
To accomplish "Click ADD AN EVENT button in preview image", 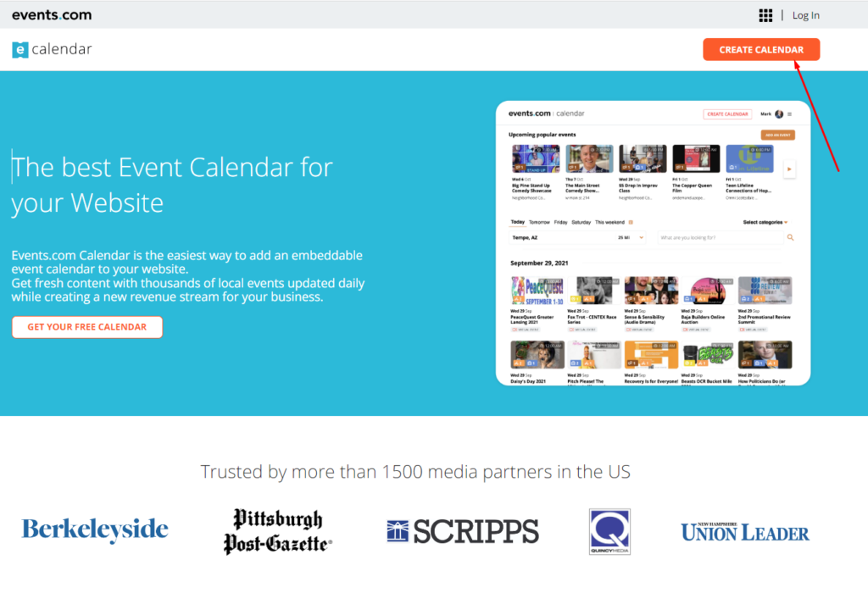I will click(778, 135).
